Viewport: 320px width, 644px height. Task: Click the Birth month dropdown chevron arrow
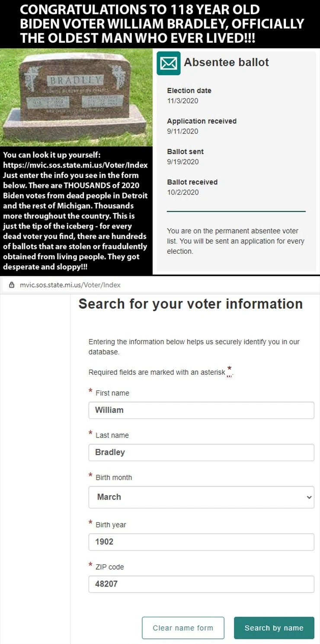pyautogui.click(x=309, y=497)
